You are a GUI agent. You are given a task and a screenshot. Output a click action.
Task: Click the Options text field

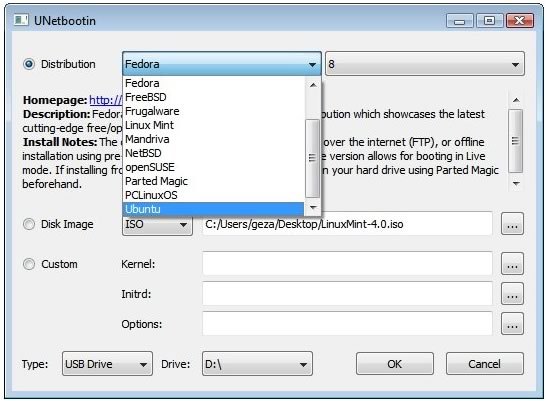tap(347, 324)
